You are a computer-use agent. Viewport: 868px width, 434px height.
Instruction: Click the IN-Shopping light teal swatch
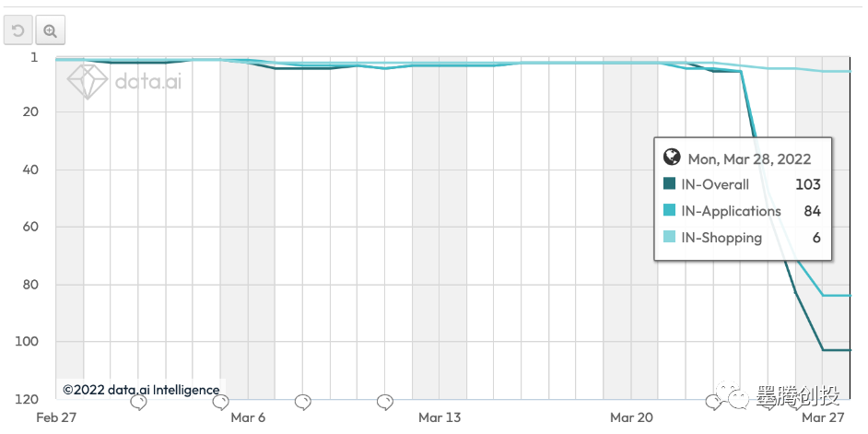click(x=670, y=238)
